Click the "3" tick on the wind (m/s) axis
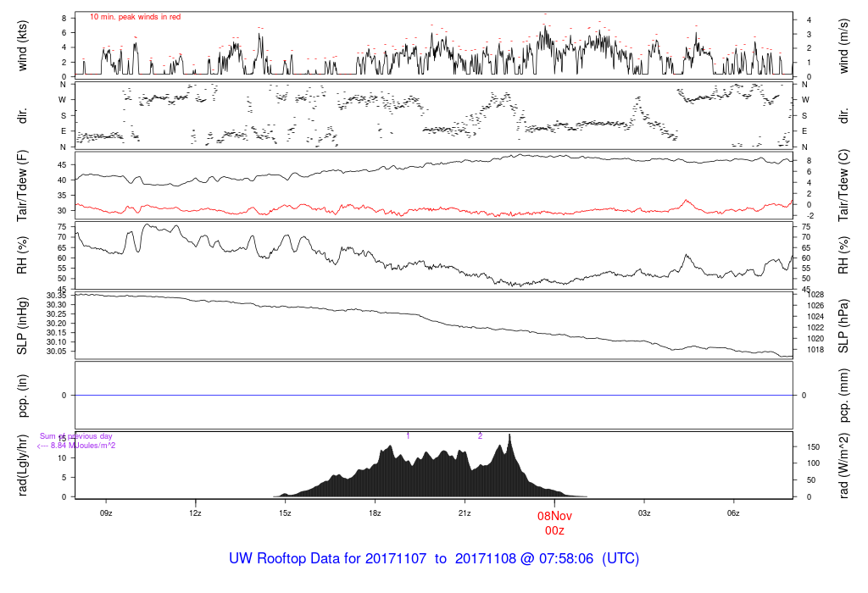 coord(809,34)
